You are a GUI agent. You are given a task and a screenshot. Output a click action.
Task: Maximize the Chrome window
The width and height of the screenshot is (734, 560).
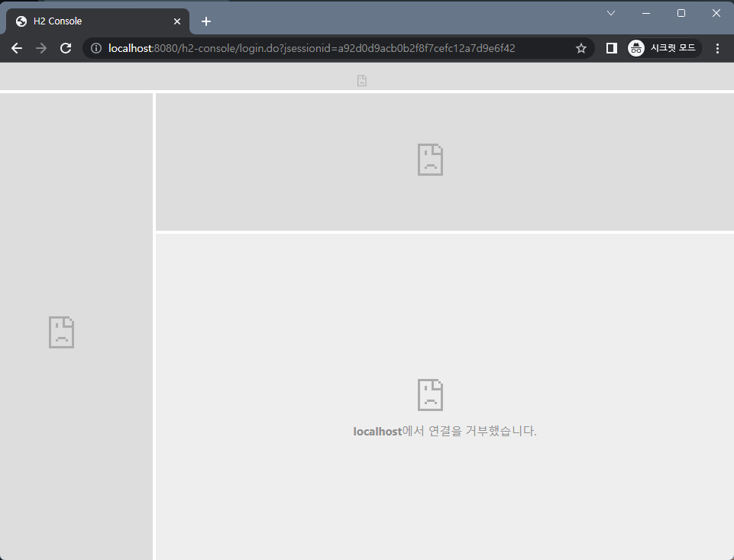click(x=681, y=13)
